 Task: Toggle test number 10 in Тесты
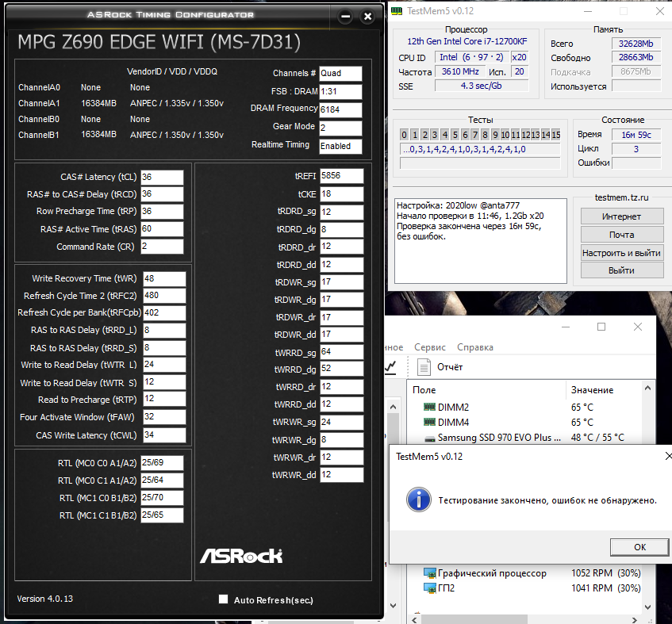505,135
